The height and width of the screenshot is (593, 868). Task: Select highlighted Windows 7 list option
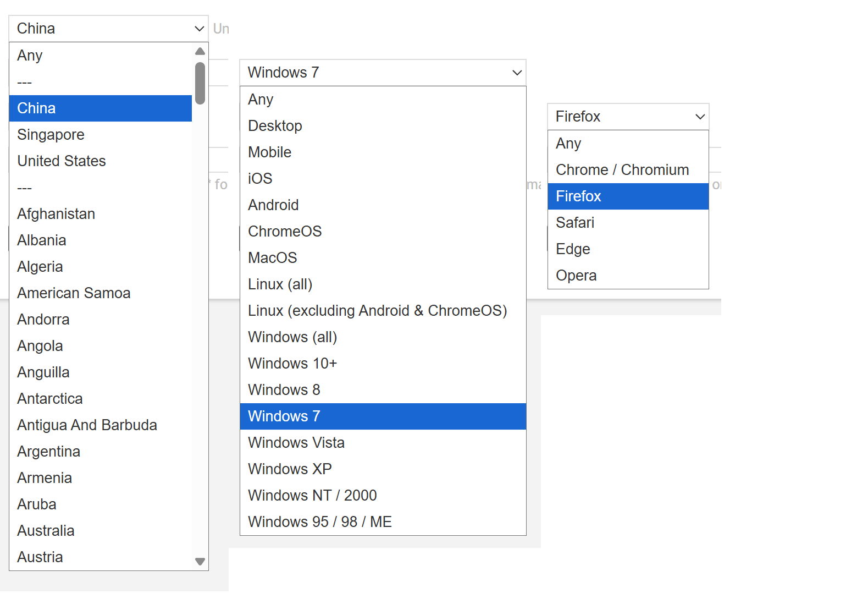tap(383, 416)
